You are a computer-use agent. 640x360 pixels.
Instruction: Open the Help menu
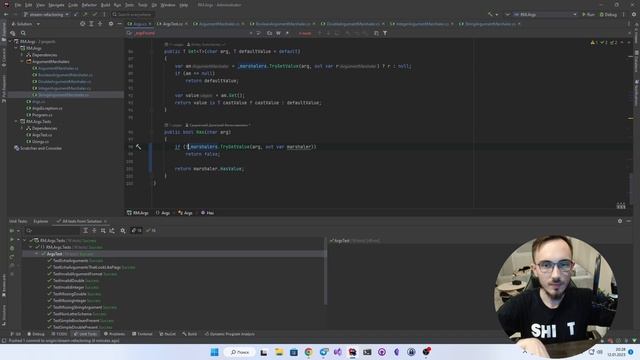click(x=184, y=5)
